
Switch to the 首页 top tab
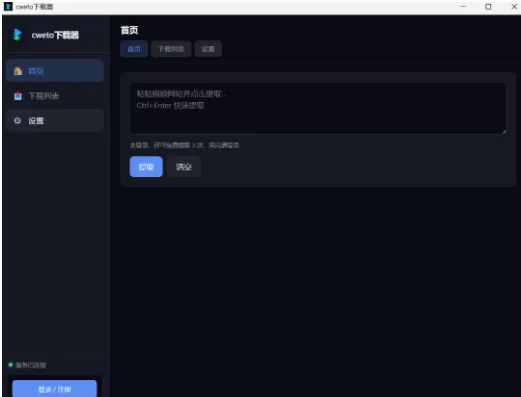pyautogui.click(x=134, y=49)
